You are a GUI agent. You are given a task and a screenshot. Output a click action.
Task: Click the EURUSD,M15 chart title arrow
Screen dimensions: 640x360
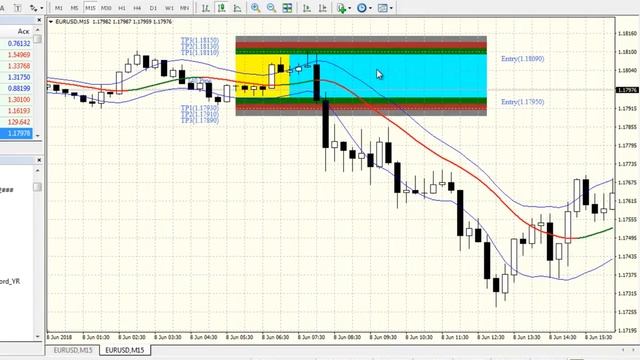[x=51, y=22]
